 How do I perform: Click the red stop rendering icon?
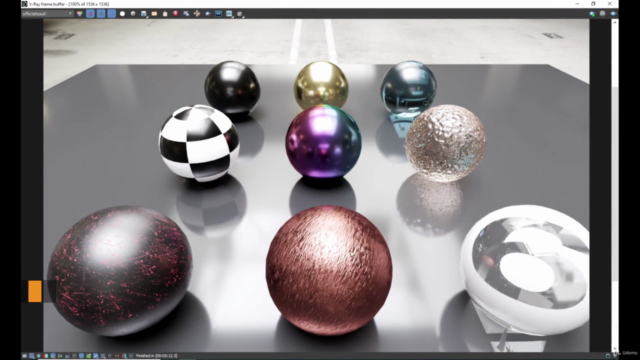176,13
